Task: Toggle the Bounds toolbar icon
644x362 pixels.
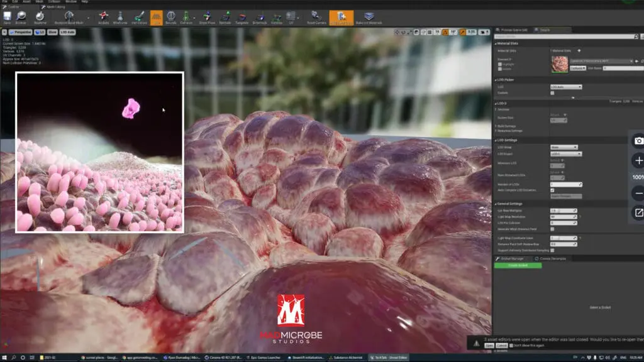Action: 171,17
